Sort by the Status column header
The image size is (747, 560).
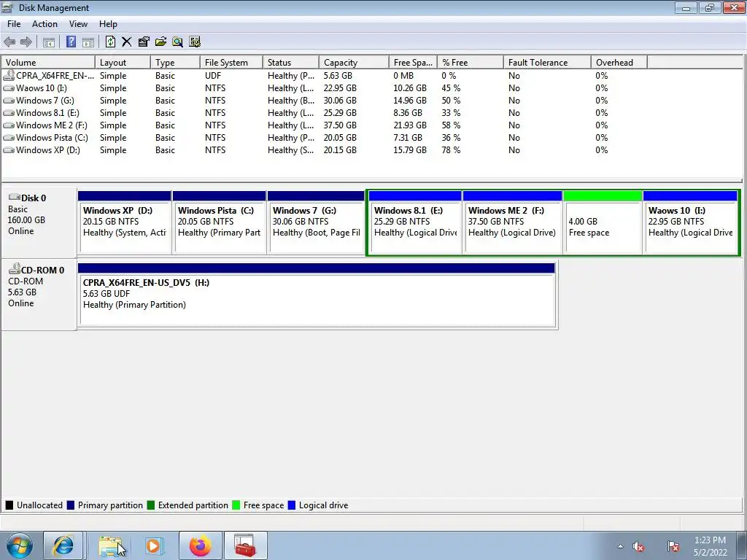click(290, 63)
